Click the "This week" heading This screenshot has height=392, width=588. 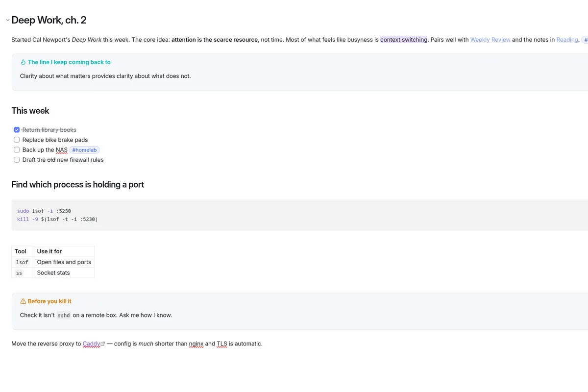point(30,111)
